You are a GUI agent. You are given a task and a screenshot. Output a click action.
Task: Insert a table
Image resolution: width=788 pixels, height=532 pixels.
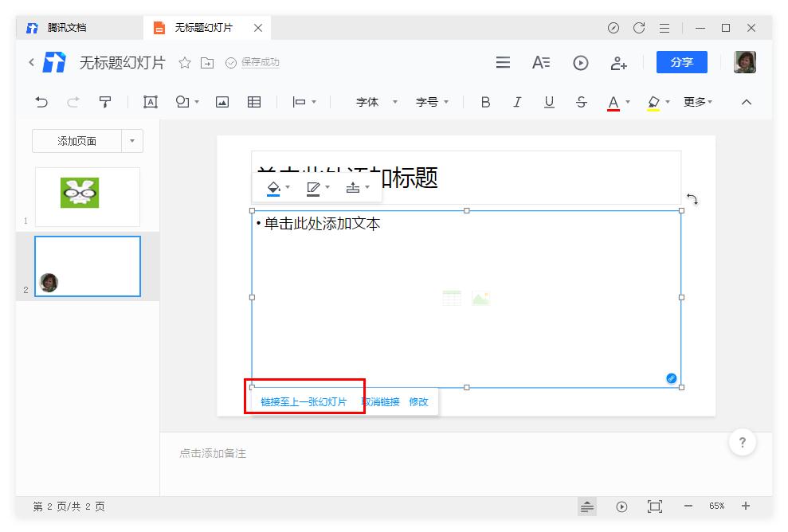[x=253, y=102]
